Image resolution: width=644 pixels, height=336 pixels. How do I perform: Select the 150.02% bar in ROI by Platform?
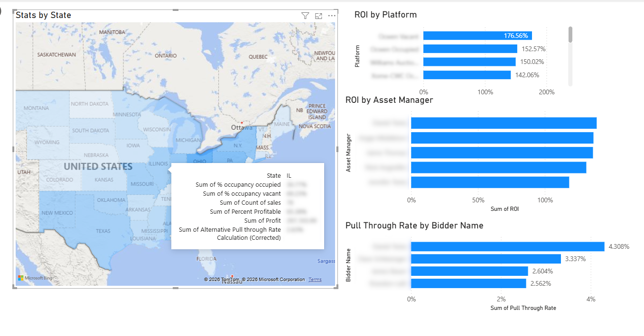(469, 62)
